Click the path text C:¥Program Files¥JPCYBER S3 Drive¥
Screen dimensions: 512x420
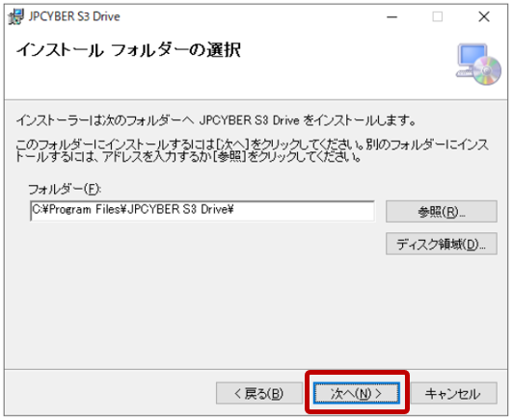tap(133, 209)
